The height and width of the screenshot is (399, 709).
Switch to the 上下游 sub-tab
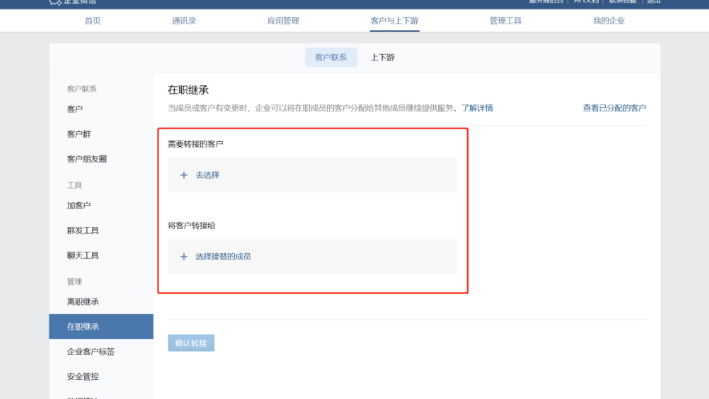pyautogui.click(x=383, y=57)
